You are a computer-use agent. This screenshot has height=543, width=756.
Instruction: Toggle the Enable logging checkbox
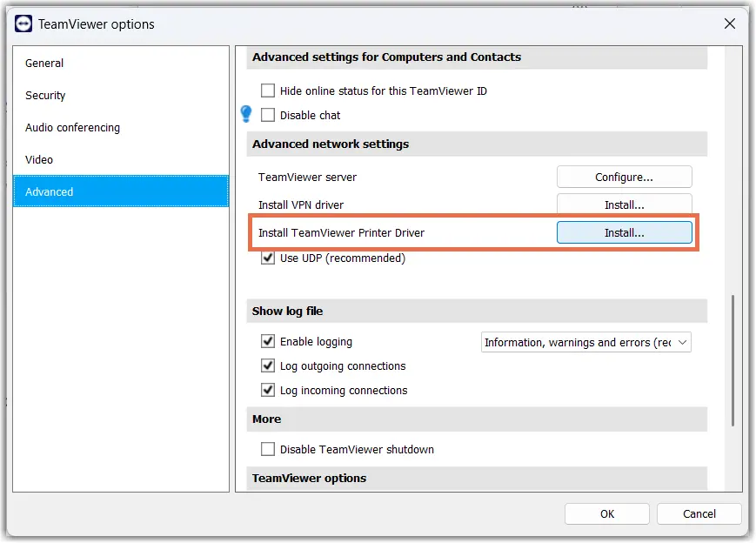click(268, 341)
